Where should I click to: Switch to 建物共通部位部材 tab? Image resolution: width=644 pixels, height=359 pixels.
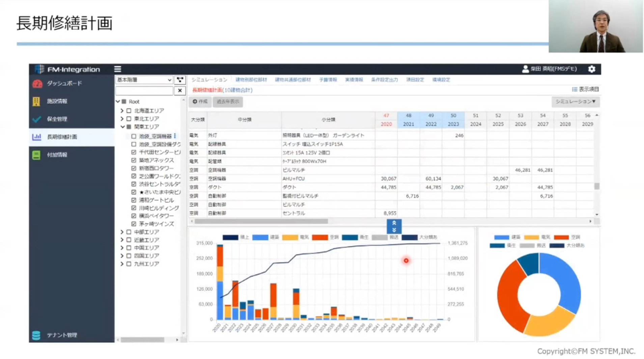point(293,80)
